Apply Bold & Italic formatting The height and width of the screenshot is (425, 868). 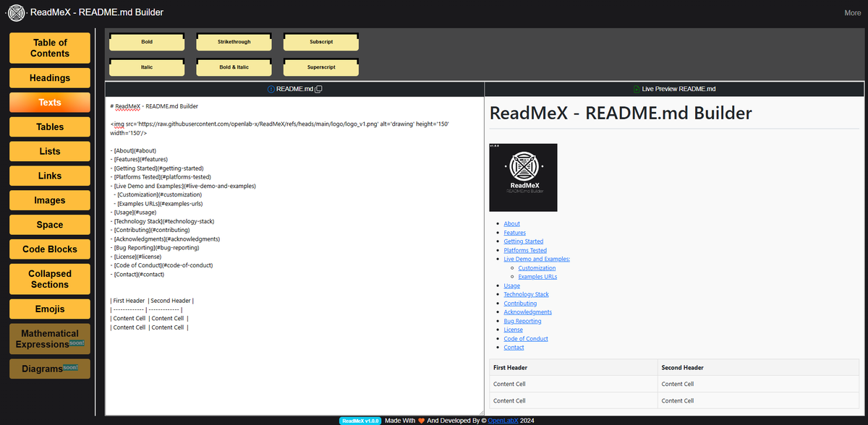click(233, 67)
